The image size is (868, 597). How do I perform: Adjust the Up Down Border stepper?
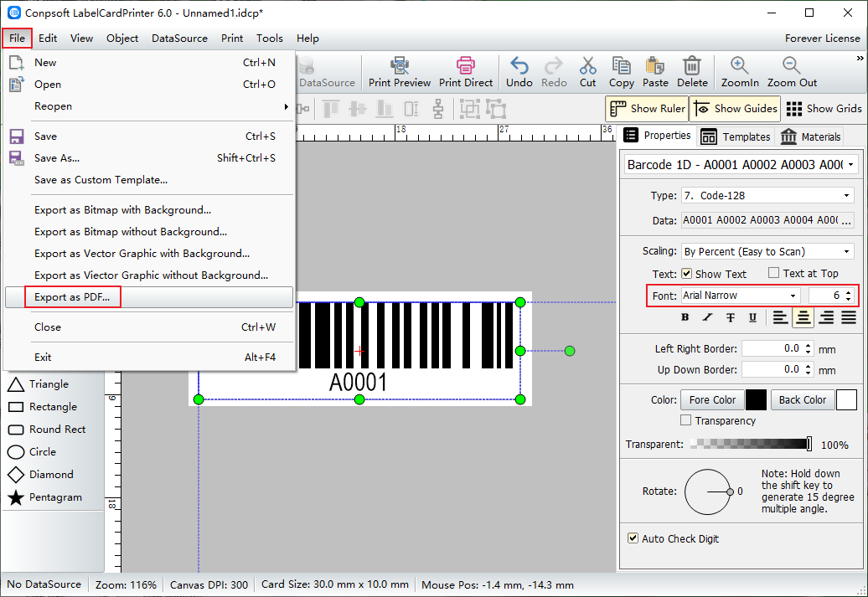809,369
